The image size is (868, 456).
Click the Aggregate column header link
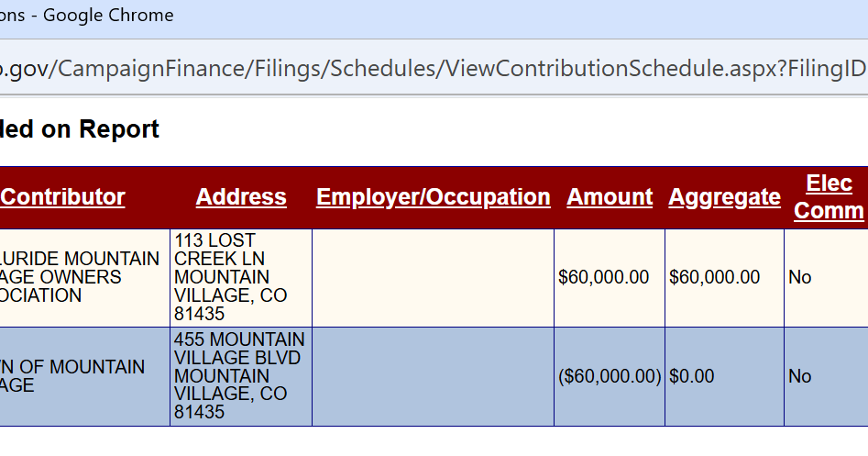click(724, 197)
